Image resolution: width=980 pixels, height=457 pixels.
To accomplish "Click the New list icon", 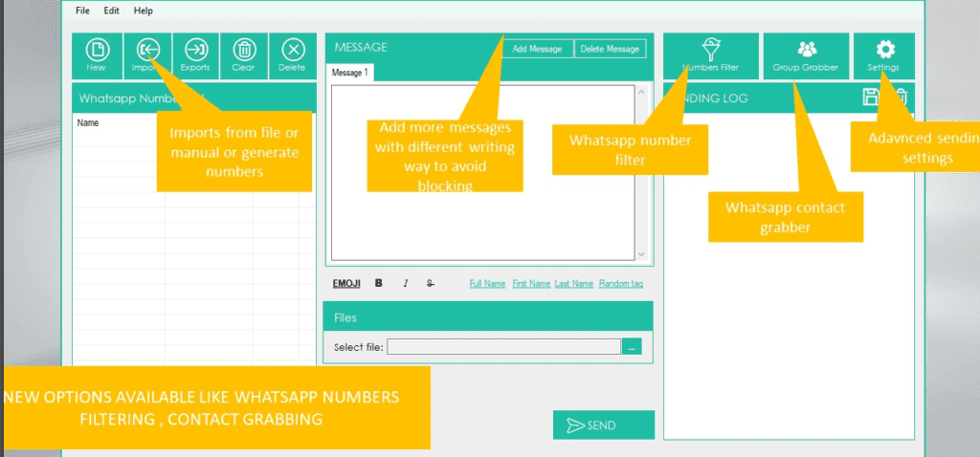I will click(96, 54).
